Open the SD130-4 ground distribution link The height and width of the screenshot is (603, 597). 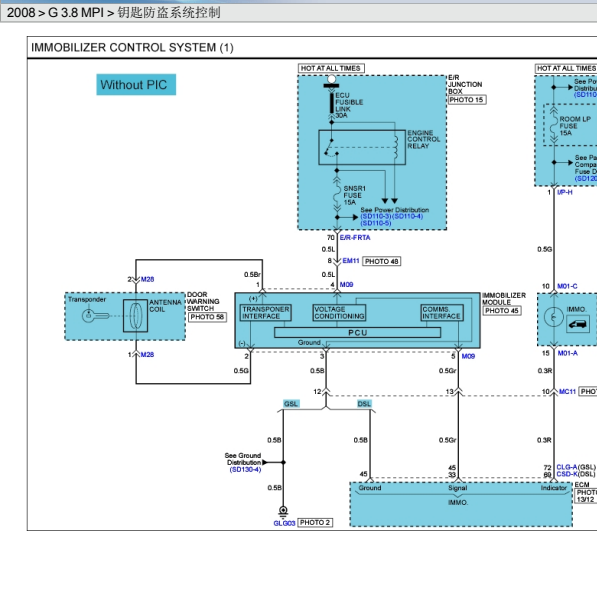coord(245,470)
